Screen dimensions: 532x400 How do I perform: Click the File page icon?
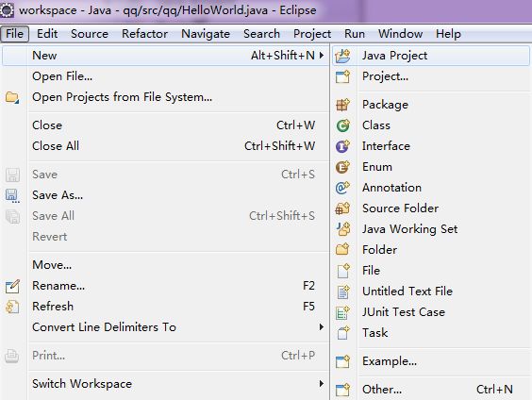[342, 271]
